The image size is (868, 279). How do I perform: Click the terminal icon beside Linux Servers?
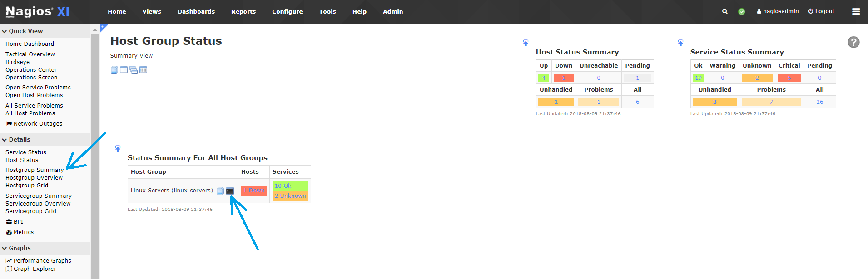click(230, 191)
